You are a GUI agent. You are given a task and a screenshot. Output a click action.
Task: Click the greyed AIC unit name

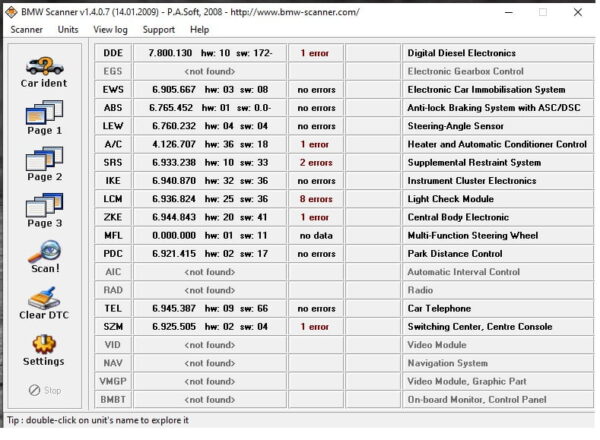coord(113,272)
